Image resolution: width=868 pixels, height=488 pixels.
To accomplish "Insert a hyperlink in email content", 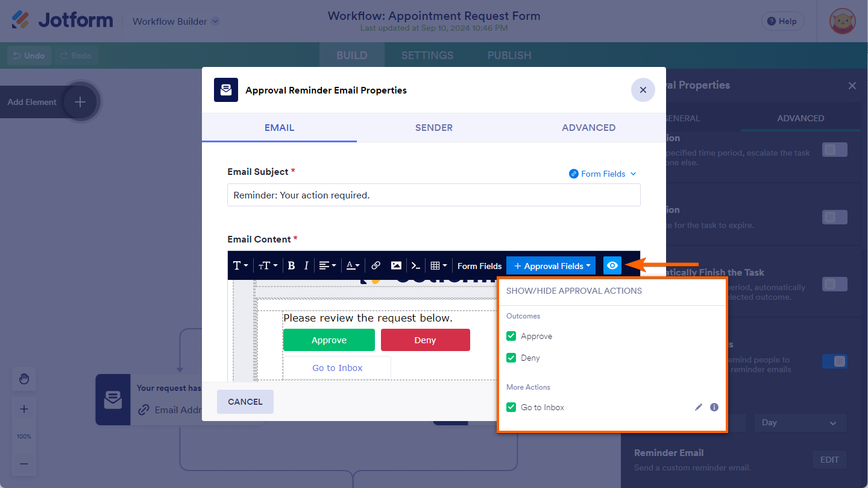I will 376,265.
